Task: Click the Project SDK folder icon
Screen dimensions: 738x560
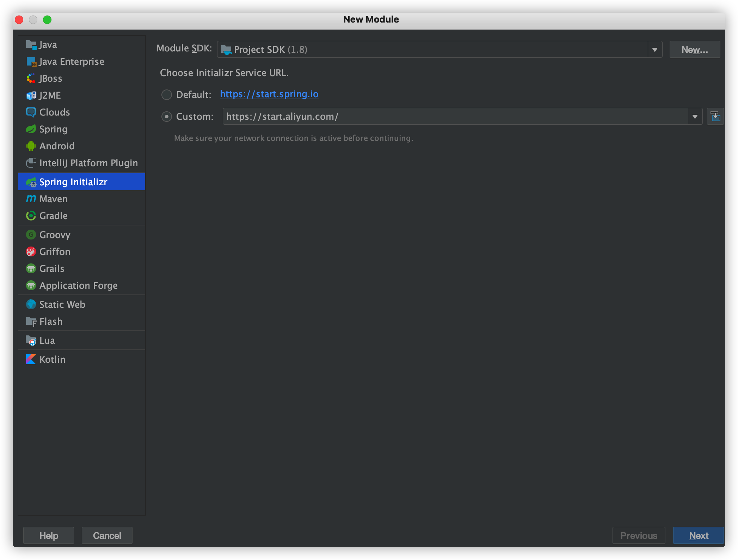Action: click(226, 50)
